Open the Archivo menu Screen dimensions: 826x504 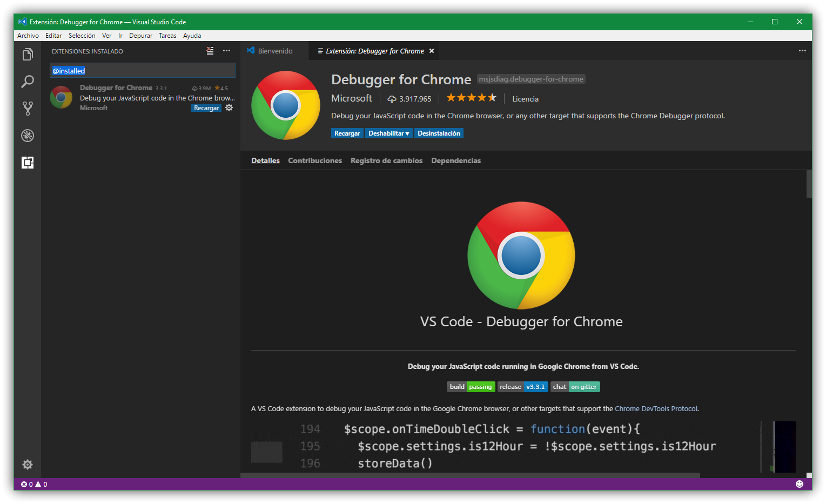click(x=28, y=36)
